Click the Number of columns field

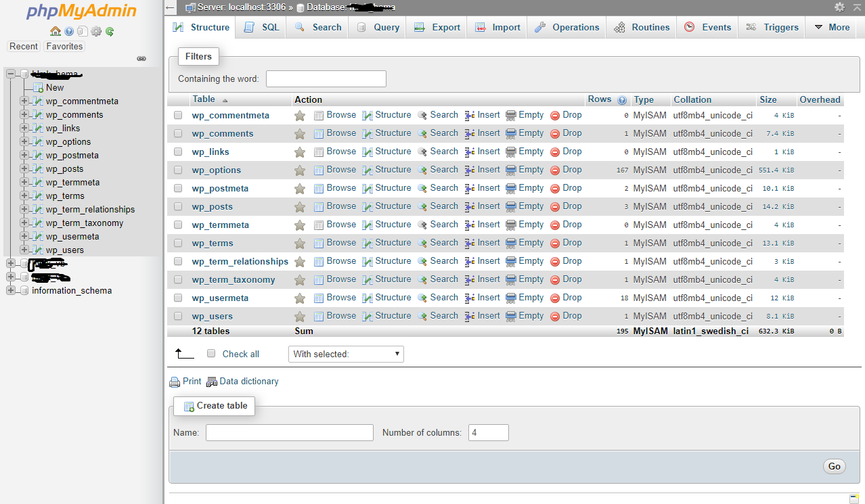coord(489,432)
